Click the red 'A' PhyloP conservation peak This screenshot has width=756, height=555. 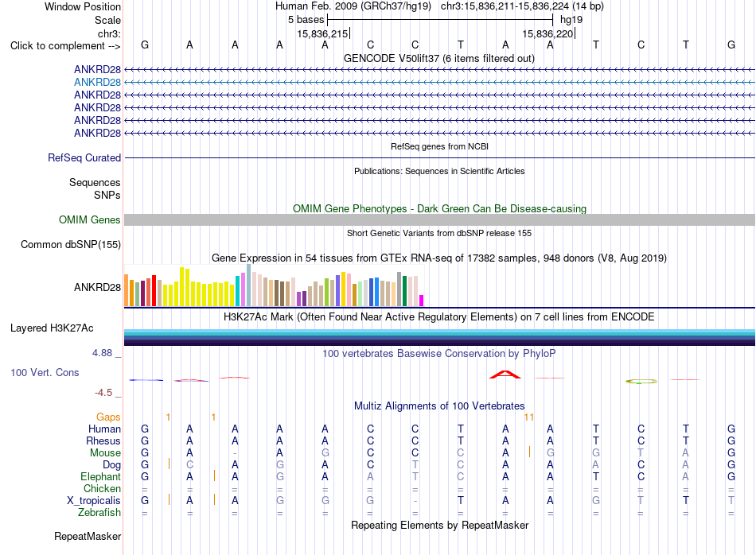[505, 375]
